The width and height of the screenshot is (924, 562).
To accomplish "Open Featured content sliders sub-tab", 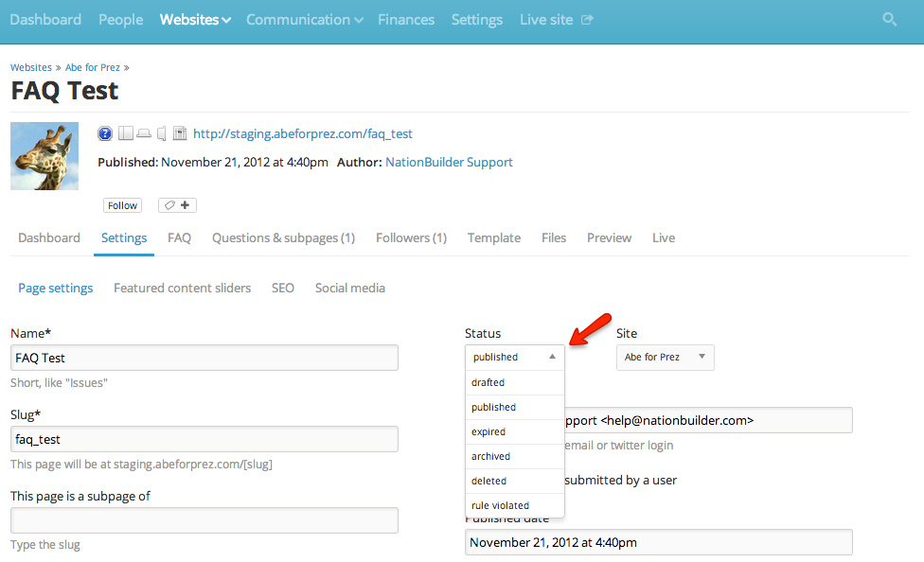I will click(182, 288).
